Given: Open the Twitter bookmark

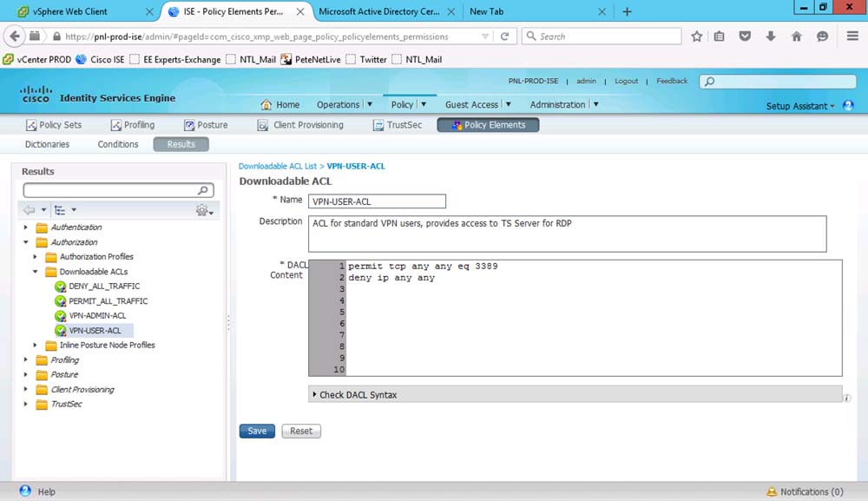Looking at the screenshot, I should click(x=366, y=59).
